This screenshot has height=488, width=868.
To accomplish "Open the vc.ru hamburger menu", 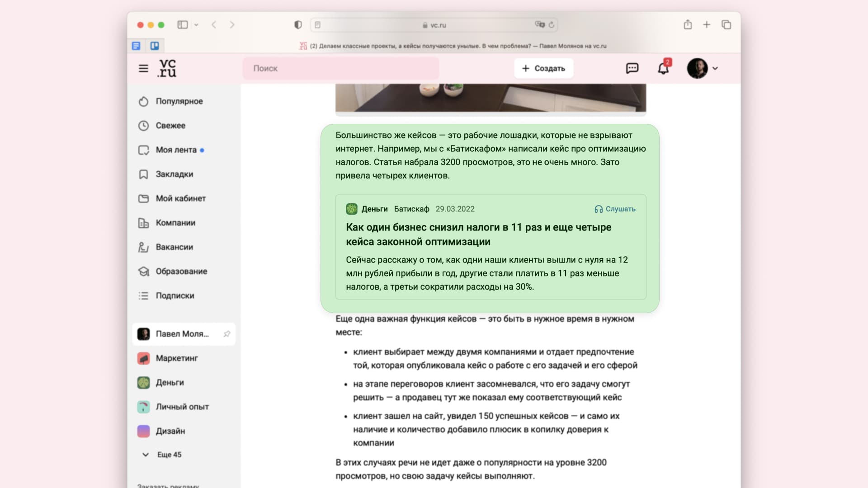I will tap(143, 68).
